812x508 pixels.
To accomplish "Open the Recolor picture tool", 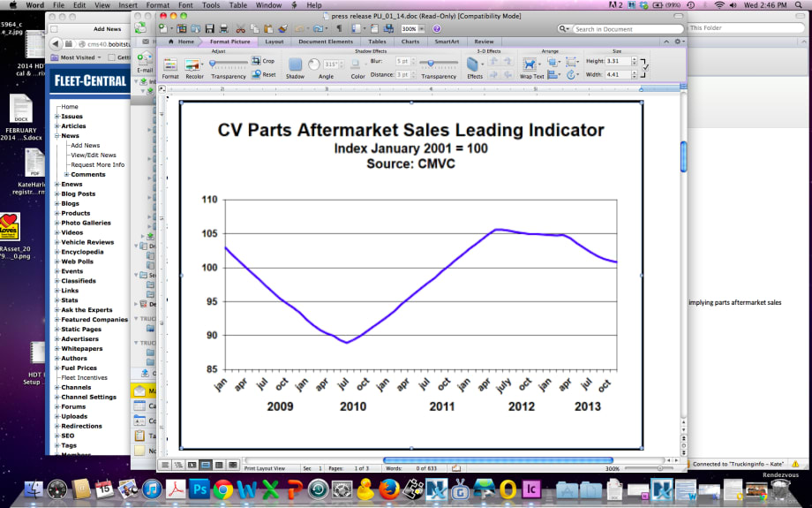I will click(192, 64).
